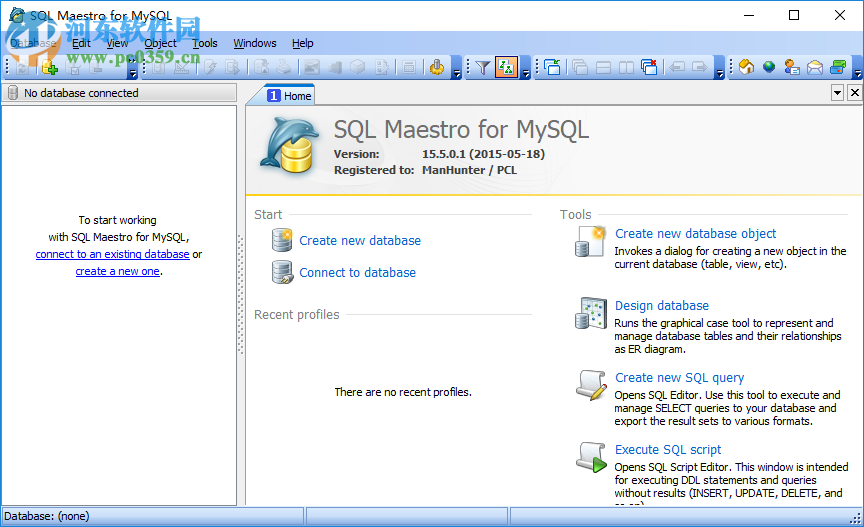
Task: Open the Database menu
Action: [33, 43]
